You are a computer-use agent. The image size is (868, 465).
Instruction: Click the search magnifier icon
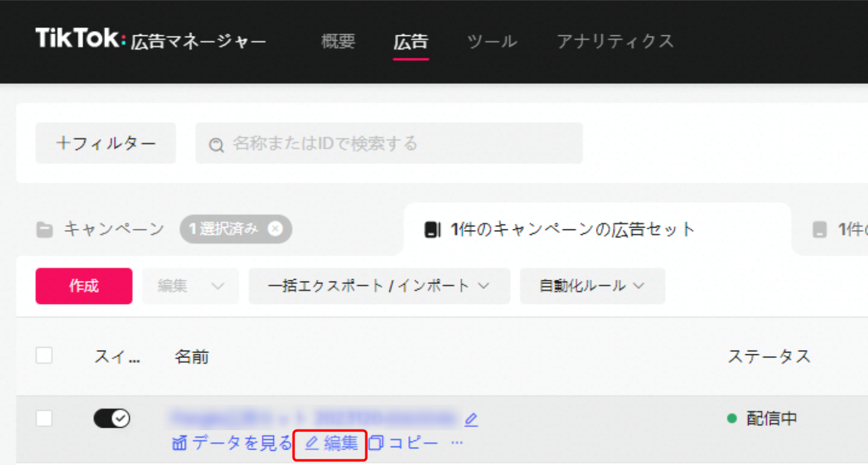(x=216, y=145)
